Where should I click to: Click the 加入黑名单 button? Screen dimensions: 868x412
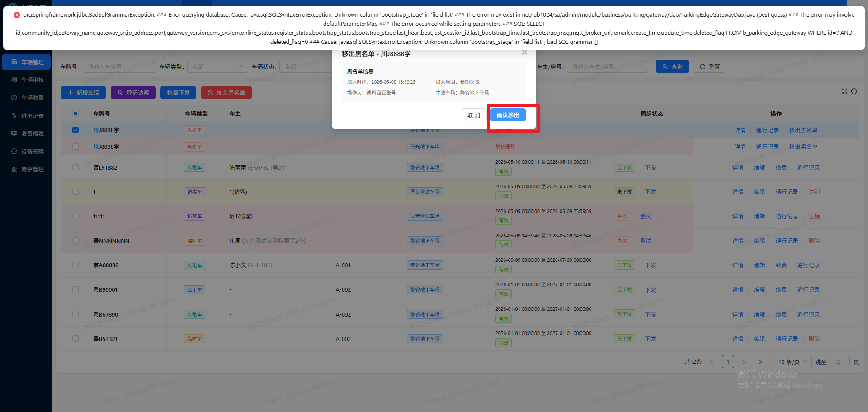(226, 93)
